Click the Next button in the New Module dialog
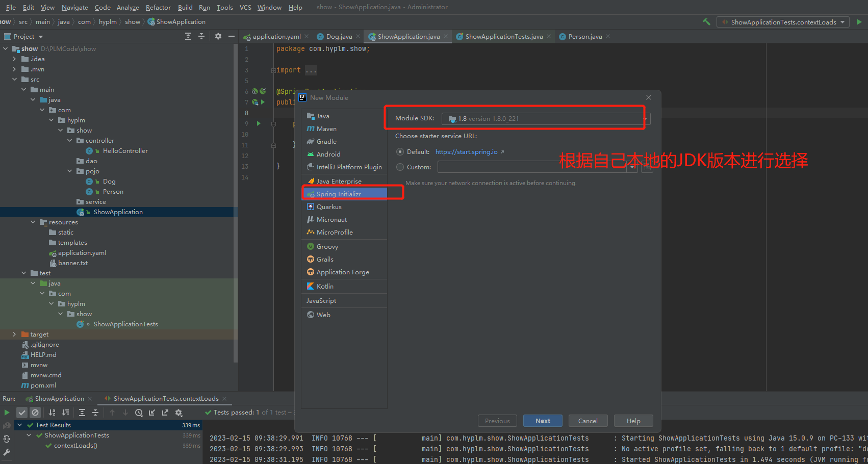868x464 pixels. coord(542,420)
